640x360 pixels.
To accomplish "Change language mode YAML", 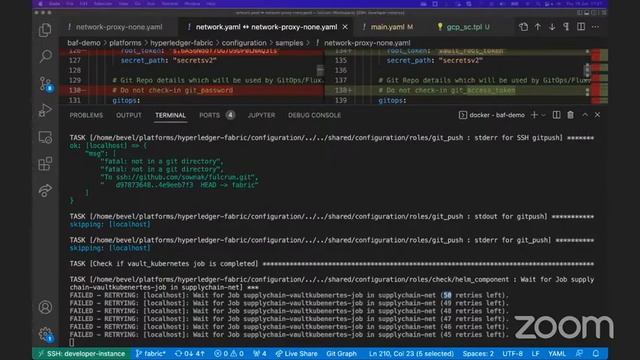I will tap(557, 353).
